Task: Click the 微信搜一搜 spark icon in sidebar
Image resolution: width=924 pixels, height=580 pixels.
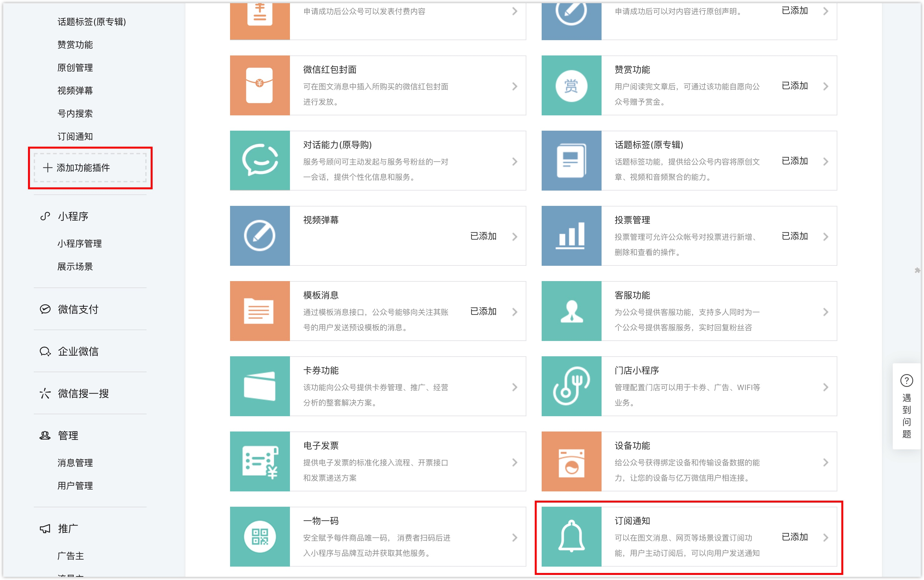Action: [x=45, y=394]
